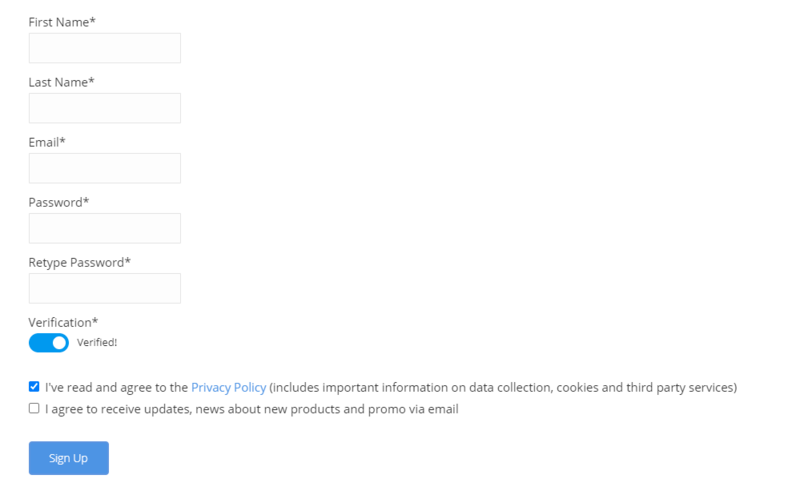Enable the receive updates via email checkbox

pos(34,408)
